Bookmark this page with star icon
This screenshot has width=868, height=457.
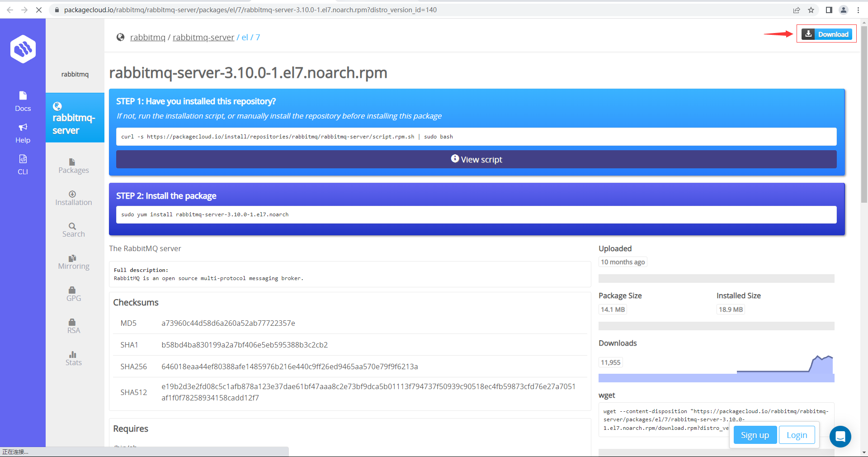tap(811, 10)
